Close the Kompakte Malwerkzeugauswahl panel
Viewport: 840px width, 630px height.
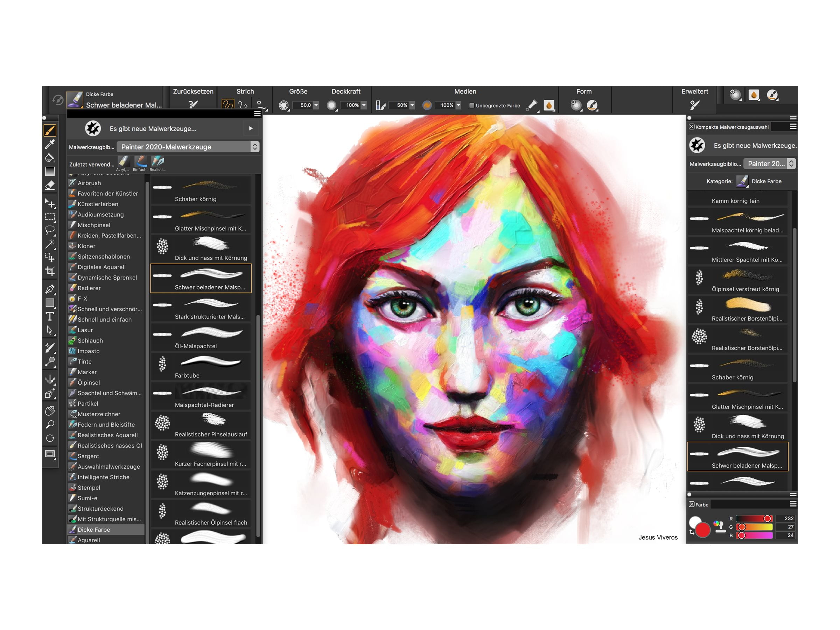point(692,127)
